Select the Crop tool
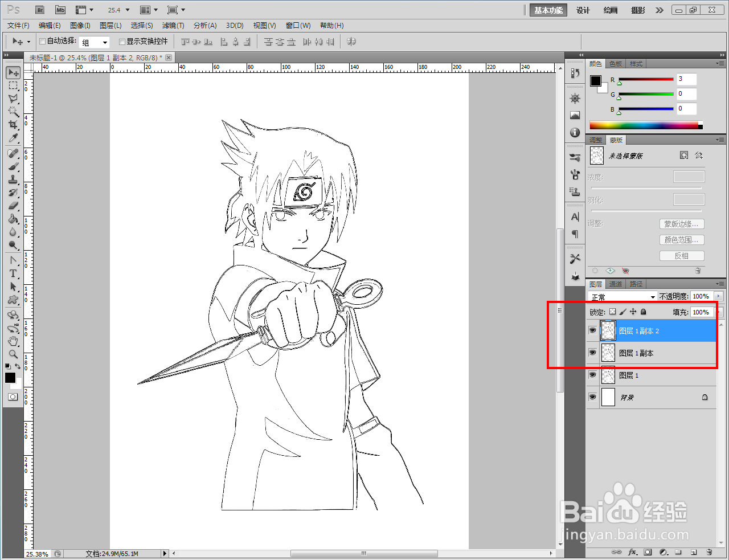729x560 pixels. pos(13,125)
